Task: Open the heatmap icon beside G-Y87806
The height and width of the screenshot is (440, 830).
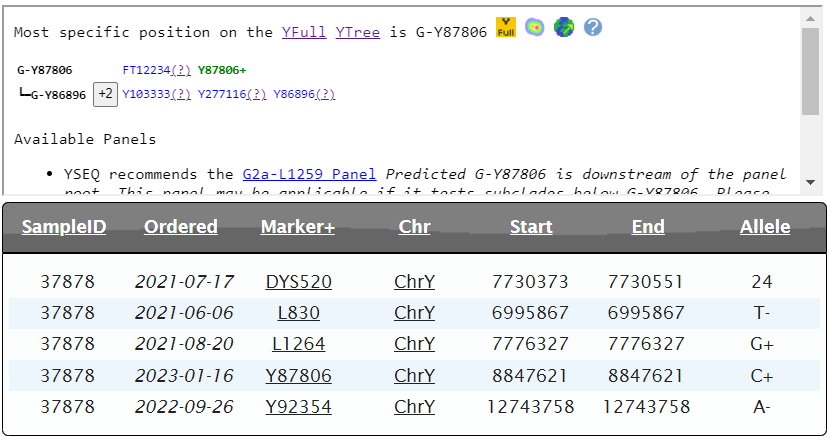Action: (535, 28)
